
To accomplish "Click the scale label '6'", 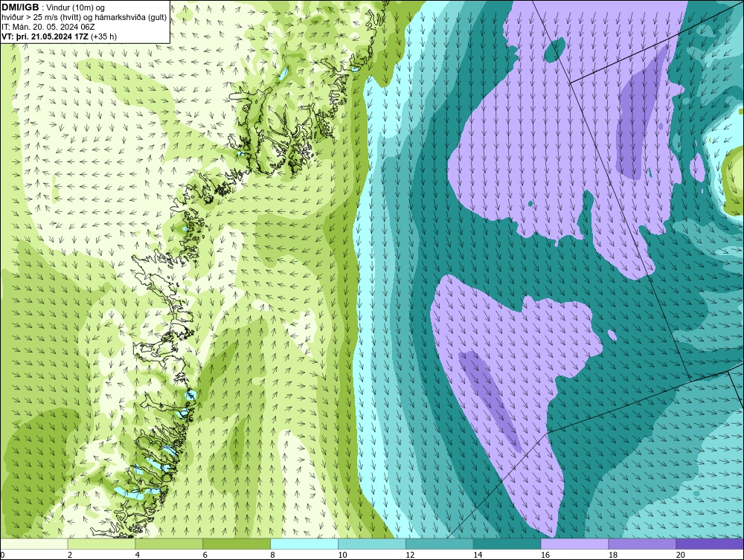I will click(x=205, y=555).
